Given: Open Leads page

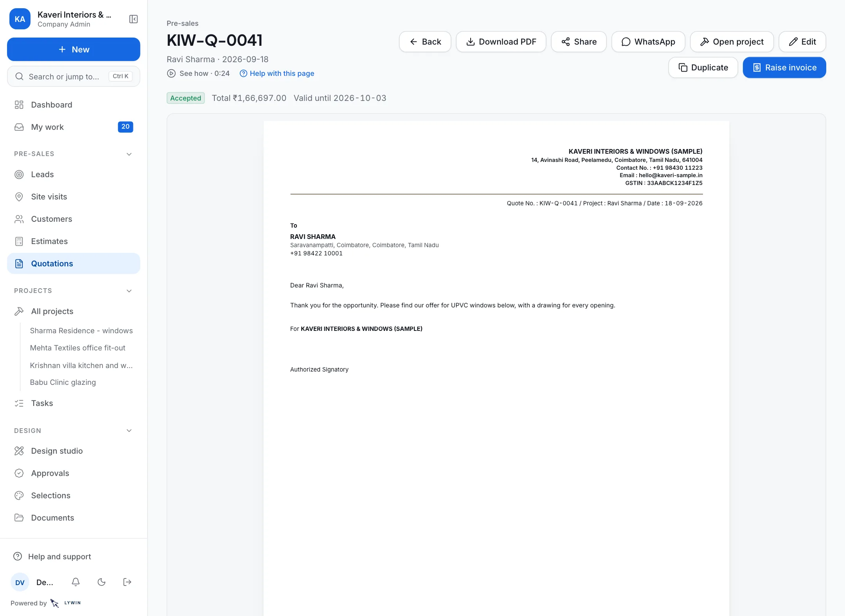Looking at the screenshot, I should [x=74, y=174].
